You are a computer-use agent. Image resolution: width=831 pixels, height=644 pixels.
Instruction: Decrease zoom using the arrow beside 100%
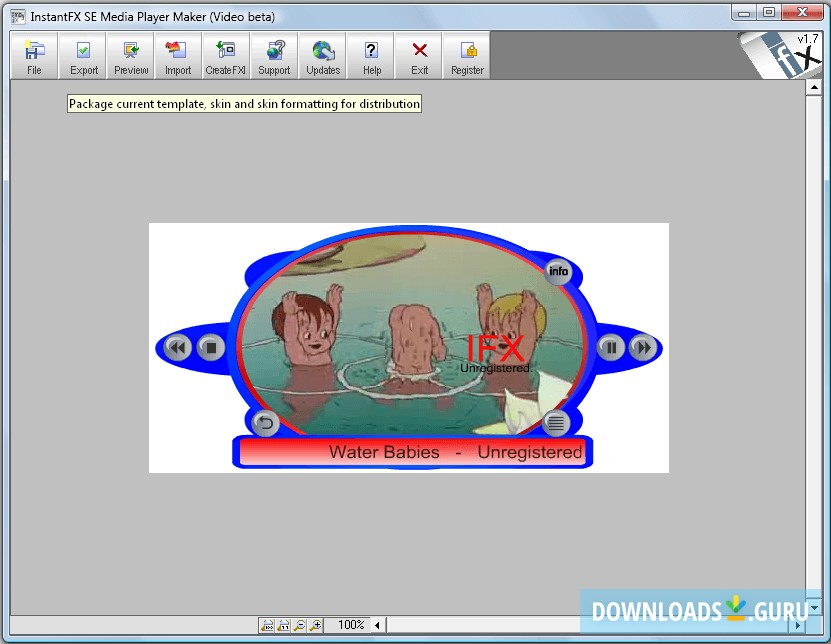(377, 625)
